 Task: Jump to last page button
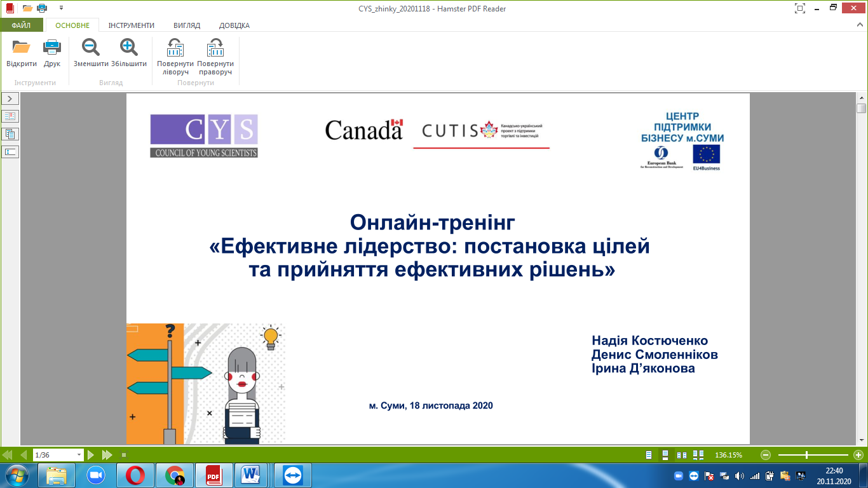[x=107, y=455]
